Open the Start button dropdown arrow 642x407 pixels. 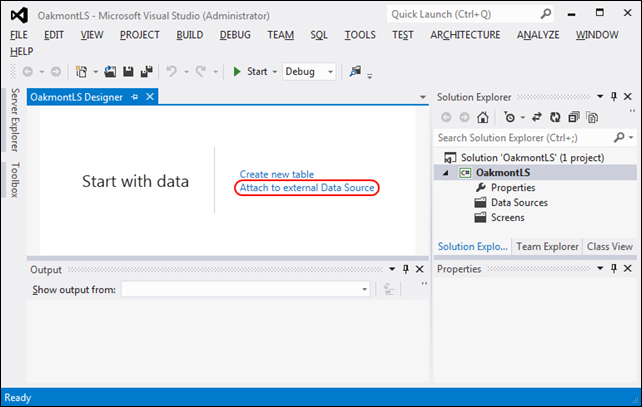275,72
